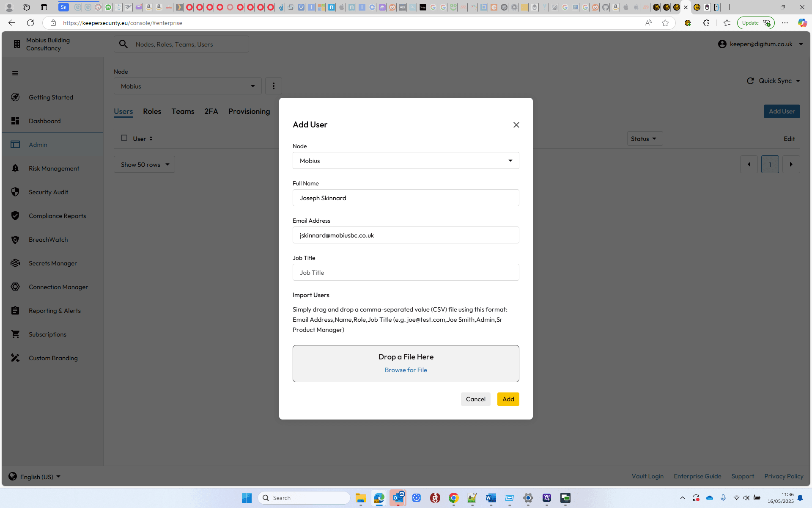This screenshot has width=812, height=508.
Task: Click the Browse for File link
Action: click(x=406, y=370)
